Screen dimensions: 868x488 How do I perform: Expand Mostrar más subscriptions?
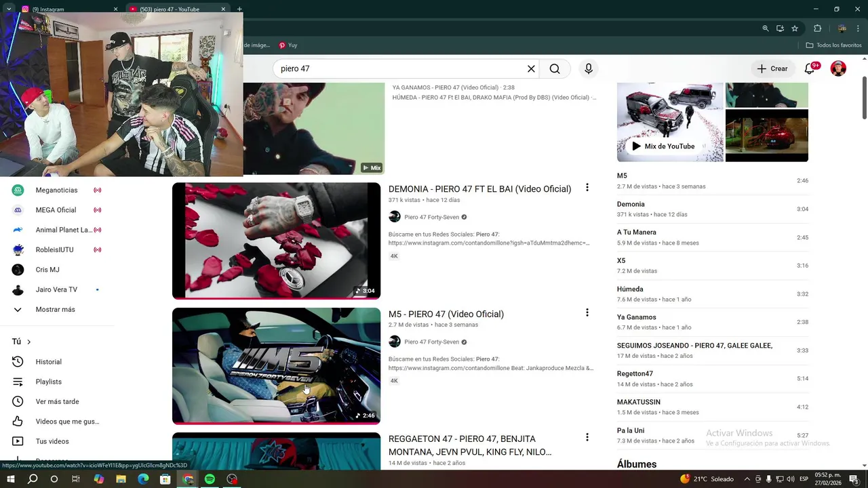tap(57, 310)
